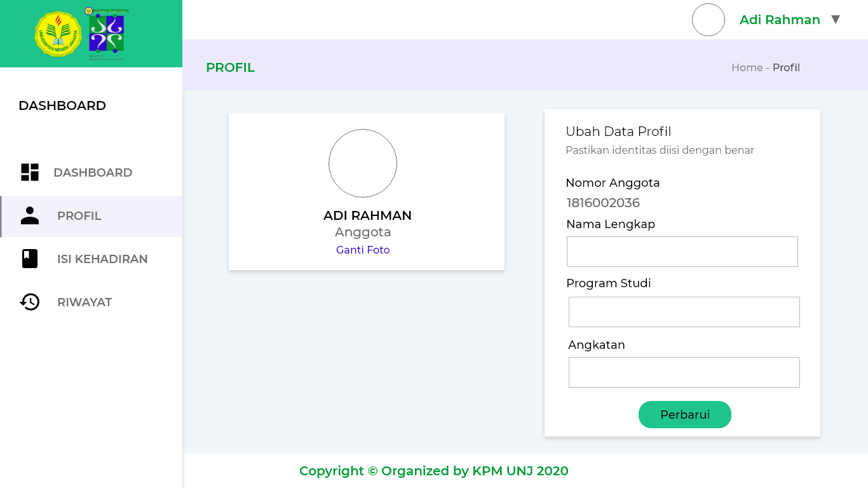868x488 pixels.
Task: Focus the Nama Lengkap input field
Action: coord(682,252)
